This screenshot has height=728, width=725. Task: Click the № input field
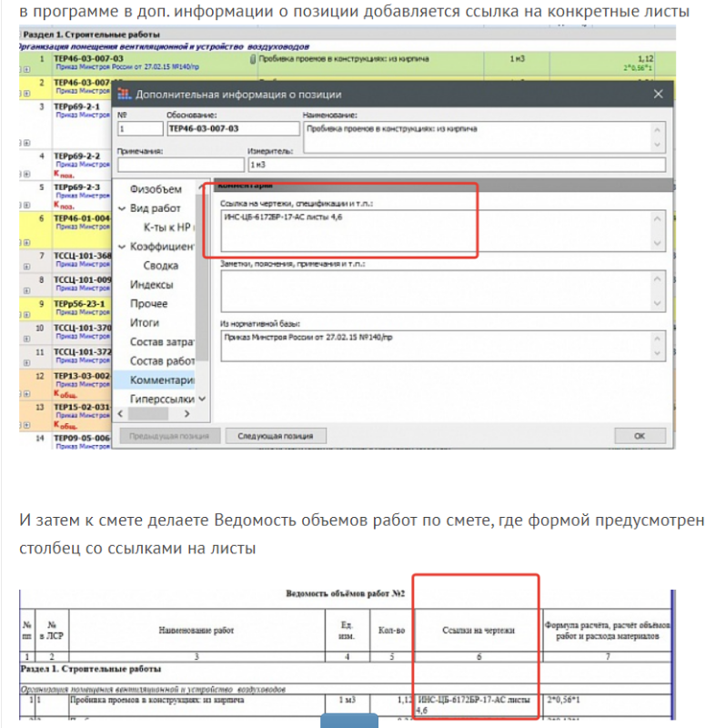(140, 128)
